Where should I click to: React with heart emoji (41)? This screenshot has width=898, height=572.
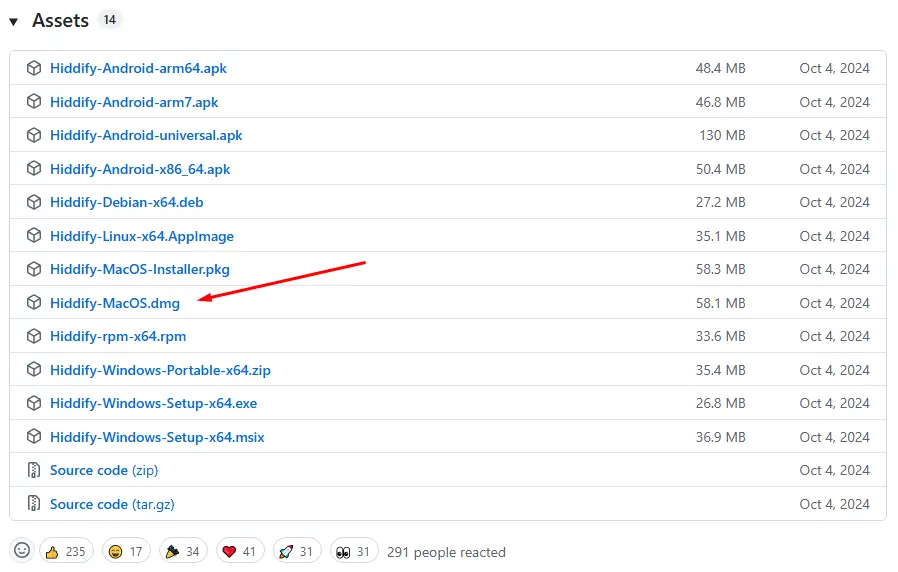(240, 551)
